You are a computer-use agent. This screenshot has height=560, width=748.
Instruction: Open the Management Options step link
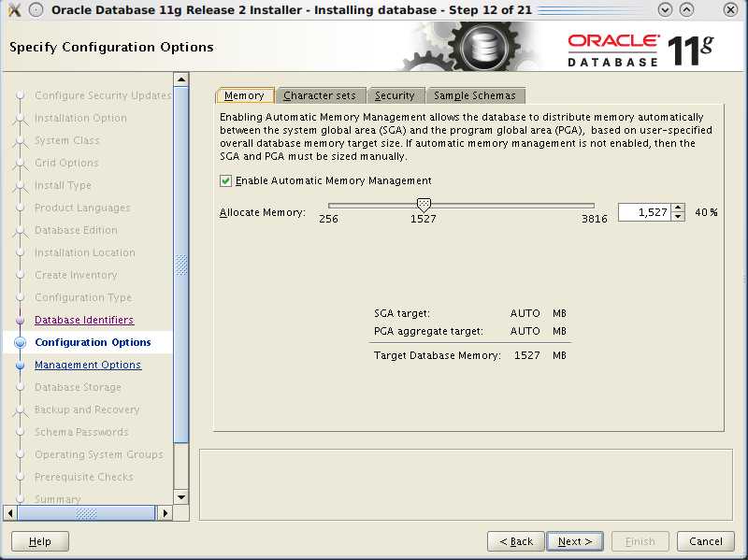88,365
